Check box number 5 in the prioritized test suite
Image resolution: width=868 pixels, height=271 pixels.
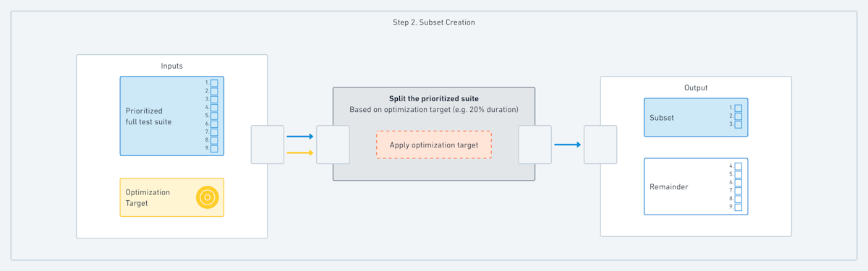pyautogui.click(x=214, y=116)
